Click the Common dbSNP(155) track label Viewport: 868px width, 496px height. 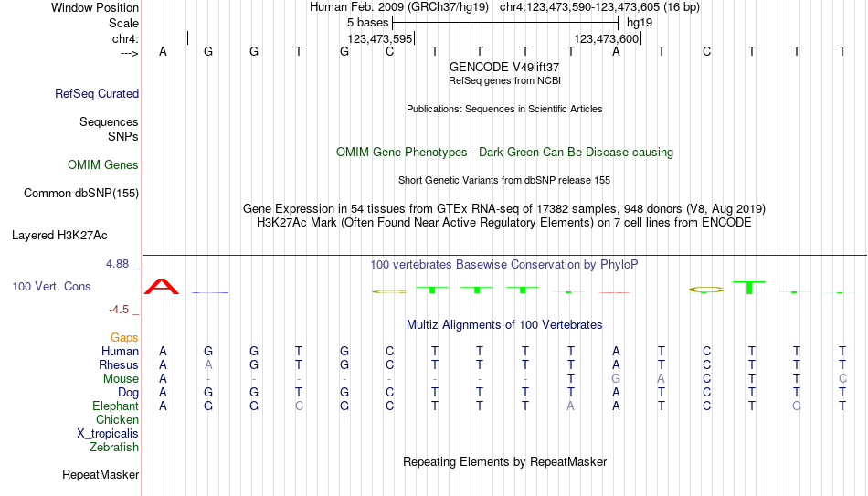click(x=81, y=194)
